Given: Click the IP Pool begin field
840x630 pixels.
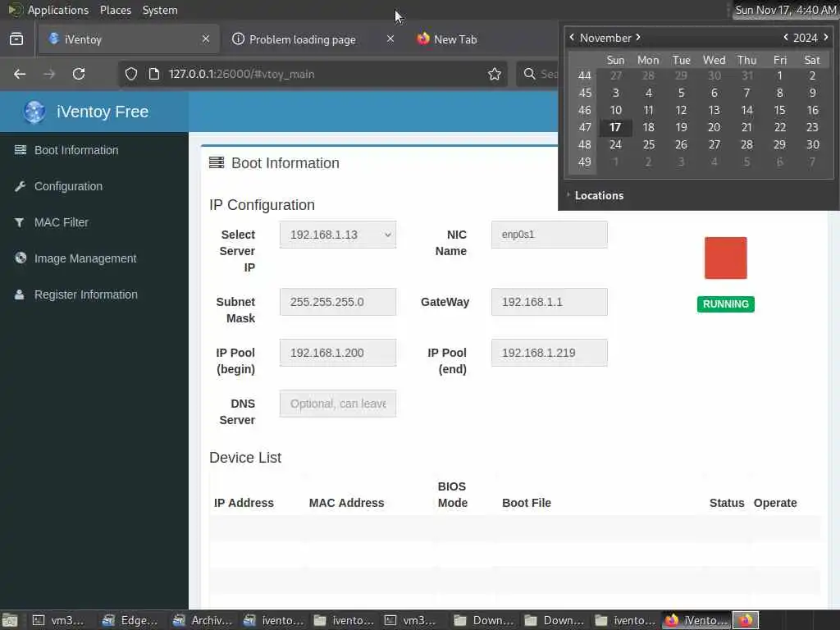Looking at the screenshot, I should tap(338, 353).
